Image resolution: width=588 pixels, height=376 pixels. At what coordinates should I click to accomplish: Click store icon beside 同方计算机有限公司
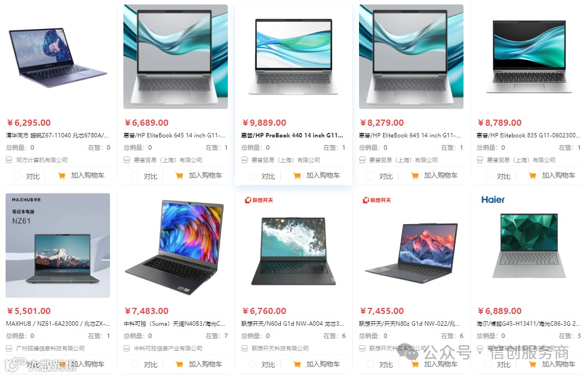9,160
